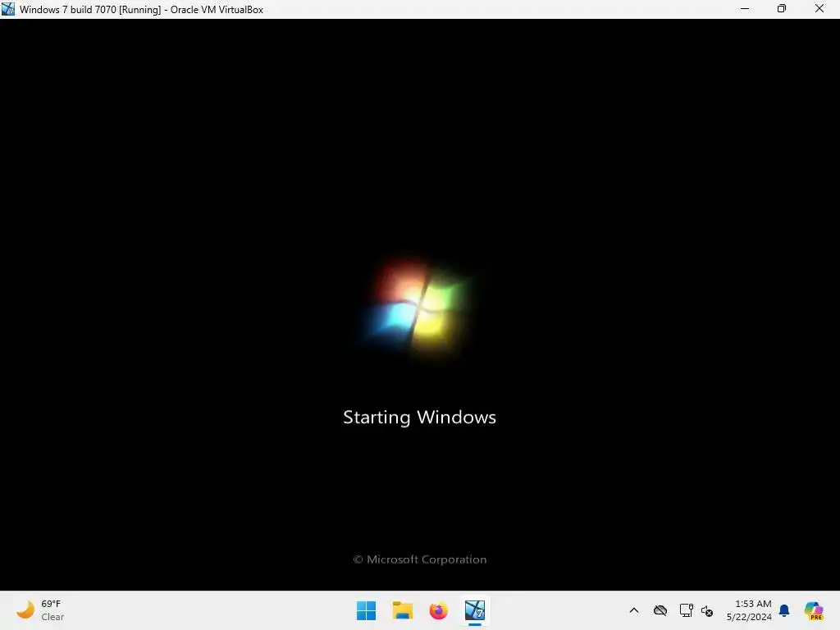Launch File Explorer from taskbar
The height and width of the screenshot is (630, 840).
pyautogui.click(x=402, y=610)
